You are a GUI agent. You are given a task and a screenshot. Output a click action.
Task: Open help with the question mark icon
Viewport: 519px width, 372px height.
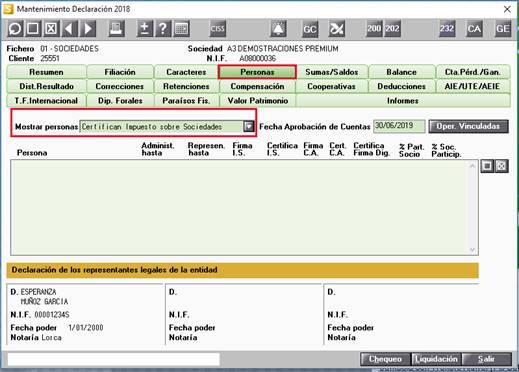(163, 29)
